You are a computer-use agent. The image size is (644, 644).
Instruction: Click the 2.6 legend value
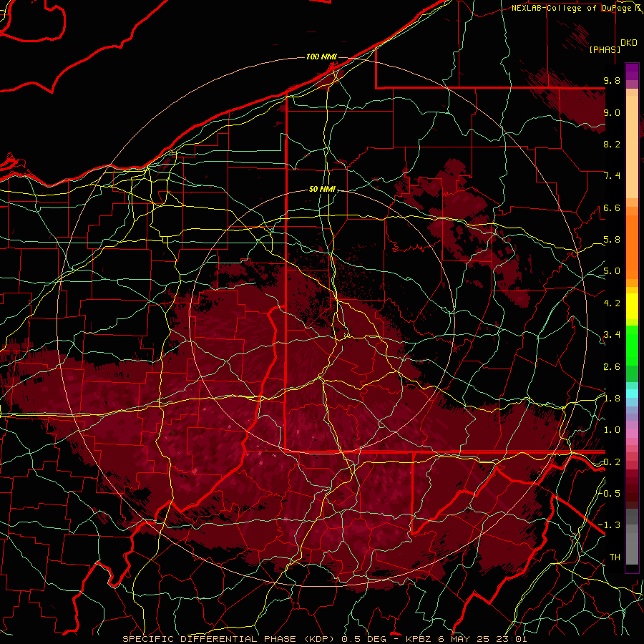point(612,367)
